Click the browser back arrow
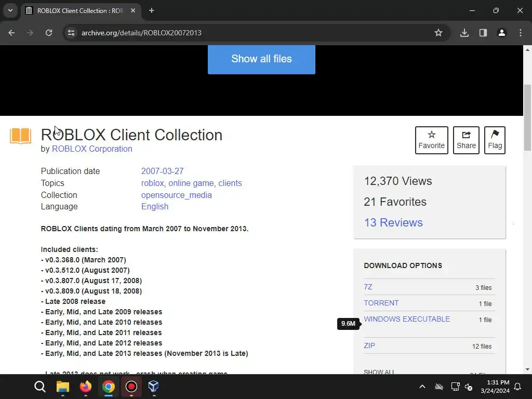532x399 pixels. click(11, 33)
